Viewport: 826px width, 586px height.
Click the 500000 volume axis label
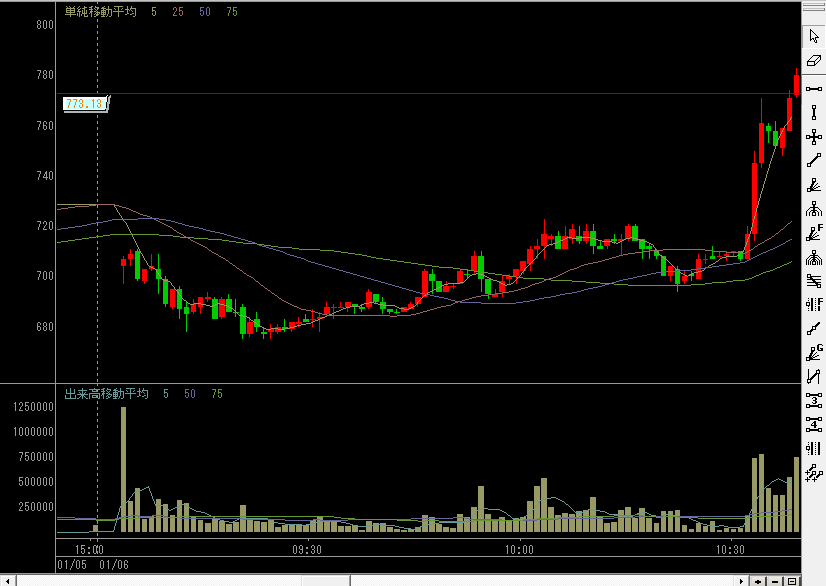coord(36,482)
